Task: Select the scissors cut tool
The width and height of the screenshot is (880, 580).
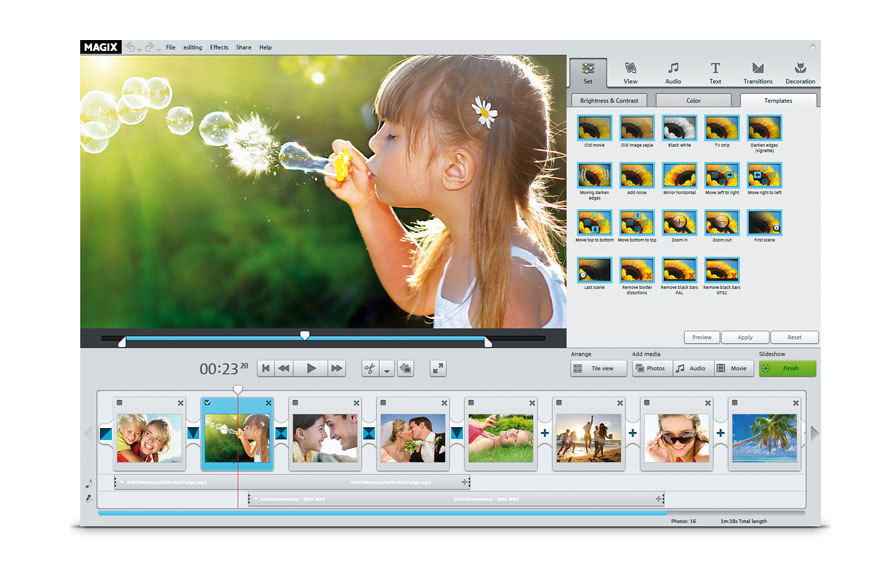Action: point(370,368)
